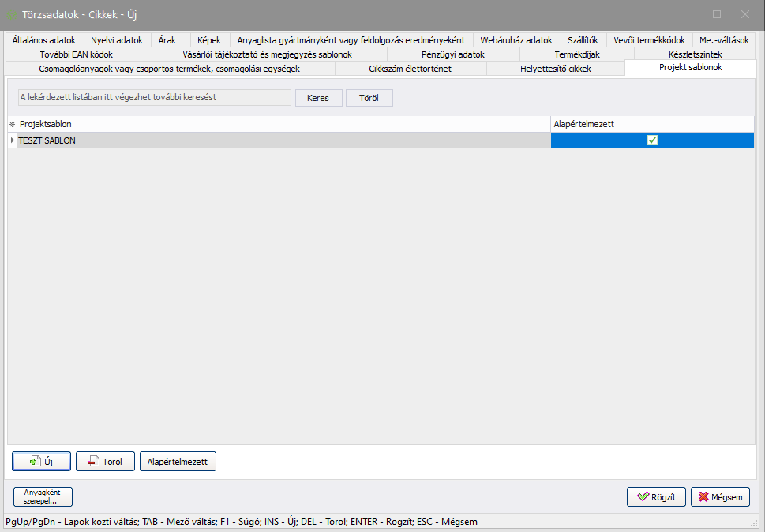765x532 pixels.
Task: Click the Töröl button with red minus icon
Action: 105,462
